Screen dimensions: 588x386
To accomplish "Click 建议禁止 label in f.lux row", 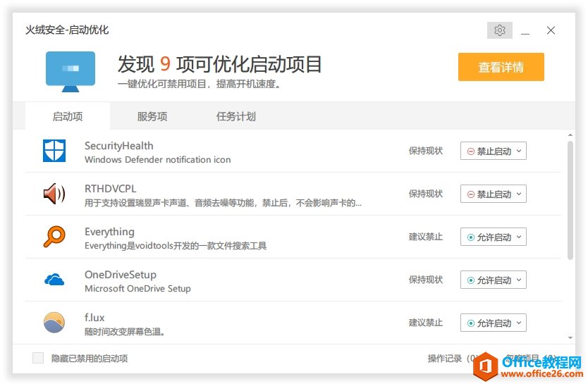I will (x=426, y=323).
